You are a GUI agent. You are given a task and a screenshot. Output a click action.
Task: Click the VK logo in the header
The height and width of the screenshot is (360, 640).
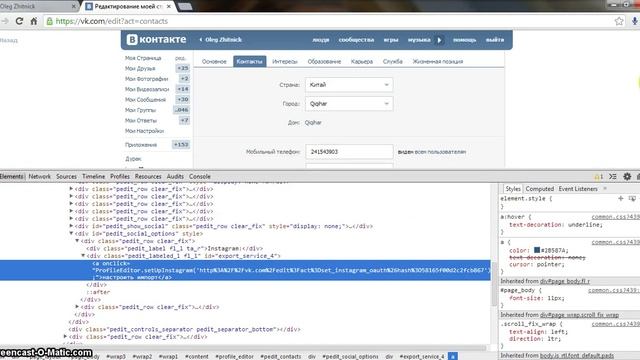click(x=156, y=40)
